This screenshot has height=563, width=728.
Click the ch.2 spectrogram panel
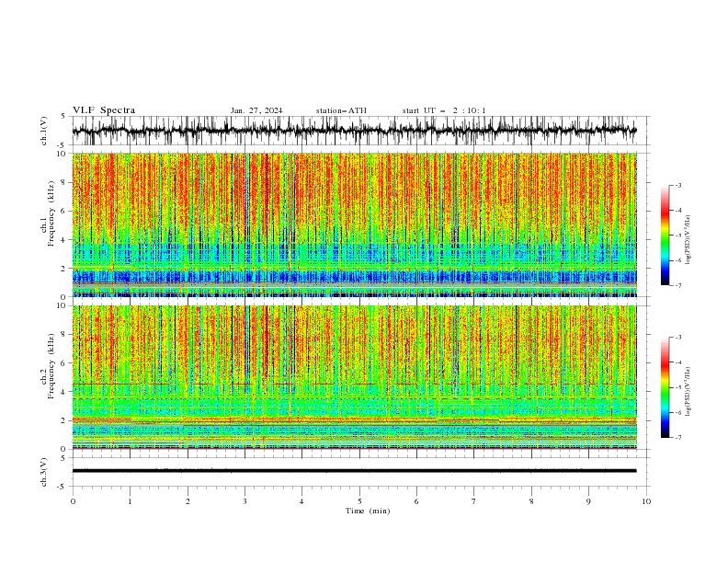point(354,377)
